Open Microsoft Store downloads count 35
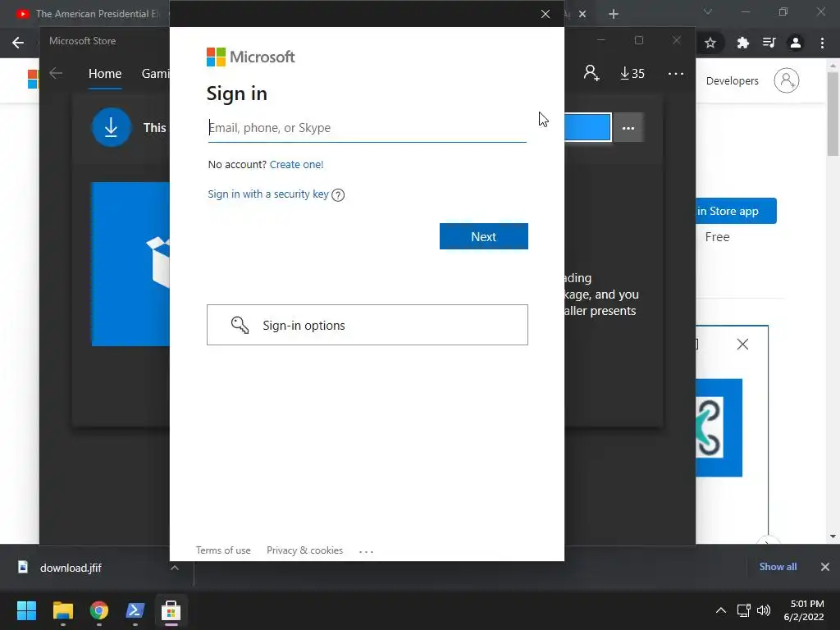The height and width of the screenshot is (630, 840). [x=632, y=73]
